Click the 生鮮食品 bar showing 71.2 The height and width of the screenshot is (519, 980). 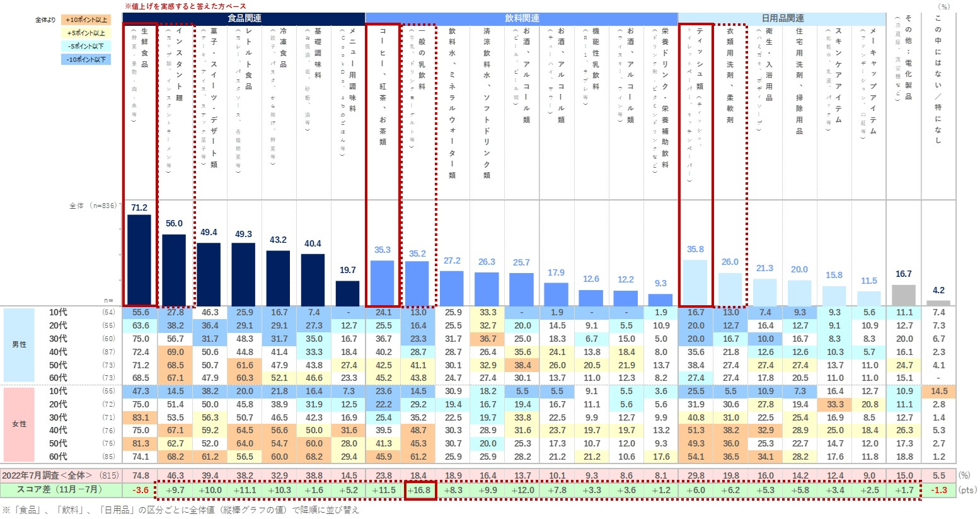139,260
